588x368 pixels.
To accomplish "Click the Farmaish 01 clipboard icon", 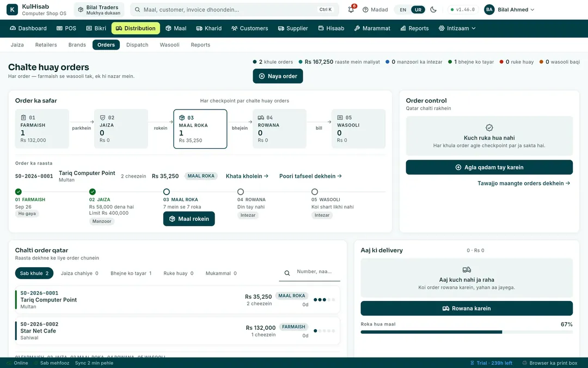I will coord(23,118).
